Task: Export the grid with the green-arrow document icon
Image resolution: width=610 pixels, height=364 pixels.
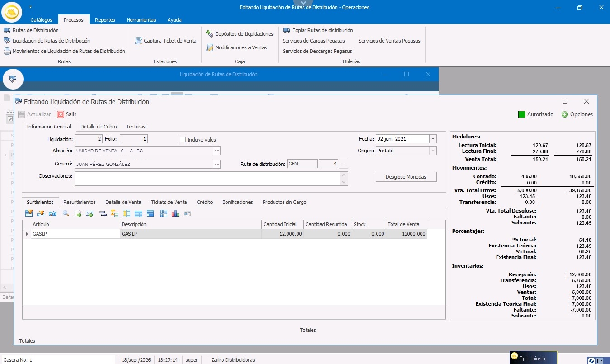Action: tap(78, 213)
